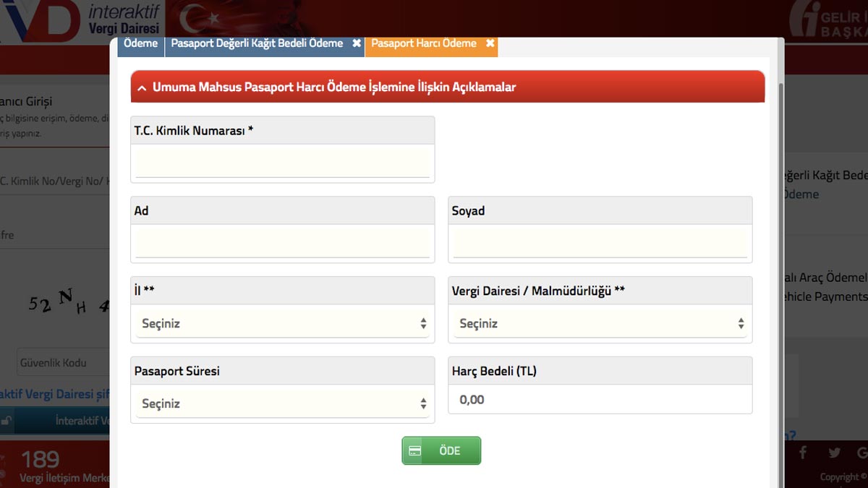
Task: Click the padlock icon at bottom left
Action: point(7,421)
